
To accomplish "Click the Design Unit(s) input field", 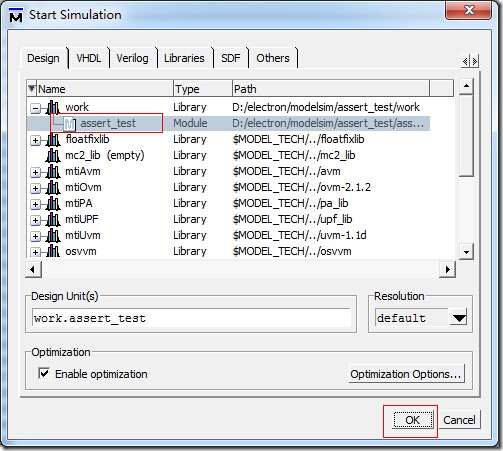I will [192, 318].
